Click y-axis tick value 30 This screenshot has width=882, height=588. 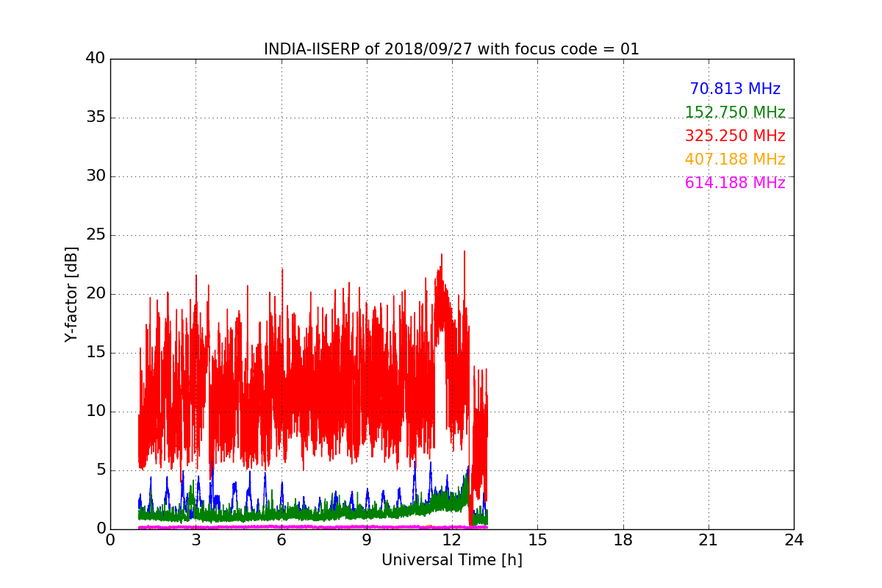(96, 176)
